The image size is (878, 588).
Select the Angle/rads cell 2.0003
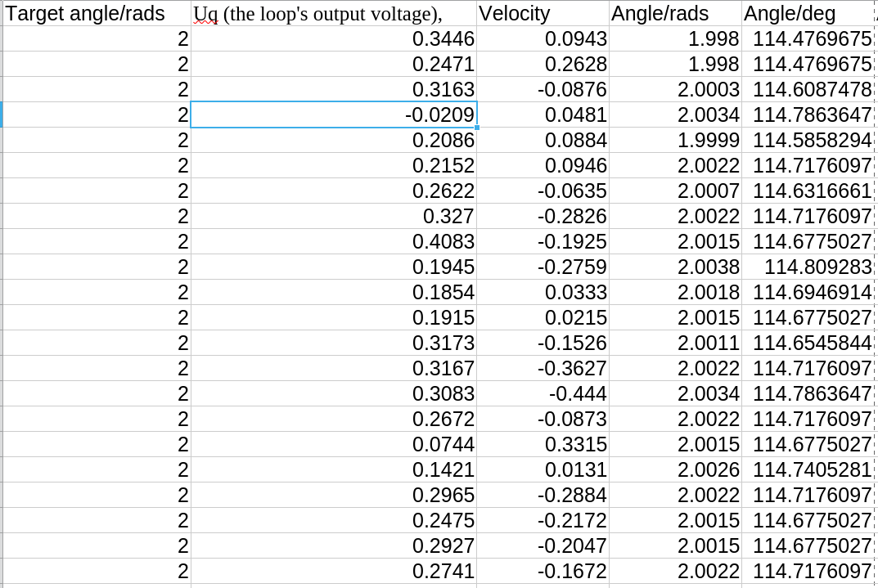675,89
